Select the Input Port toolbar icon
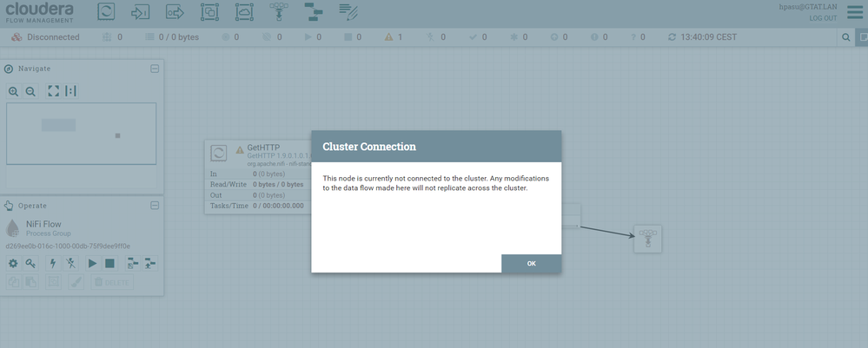The width and height of the screenshot is (868, 348). 141,11
